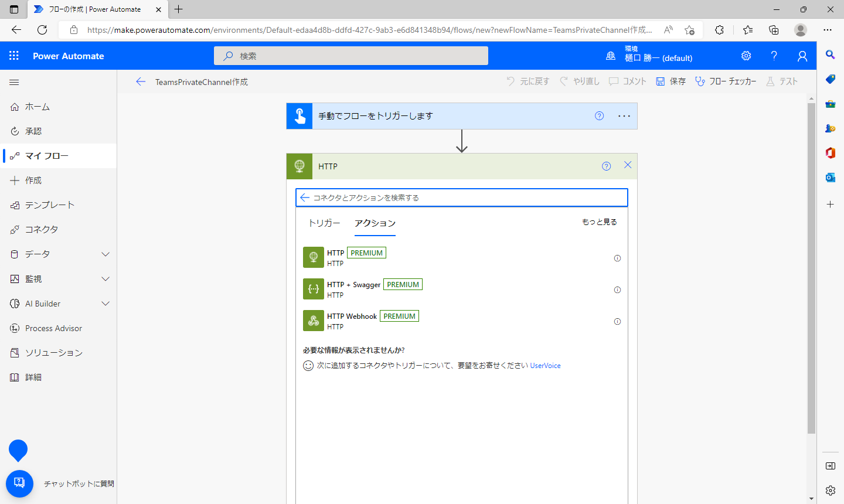Open the browser extensions puzzle icon
Image resolution: width=844 pixels, height=504 pixels.
point(720,30)
